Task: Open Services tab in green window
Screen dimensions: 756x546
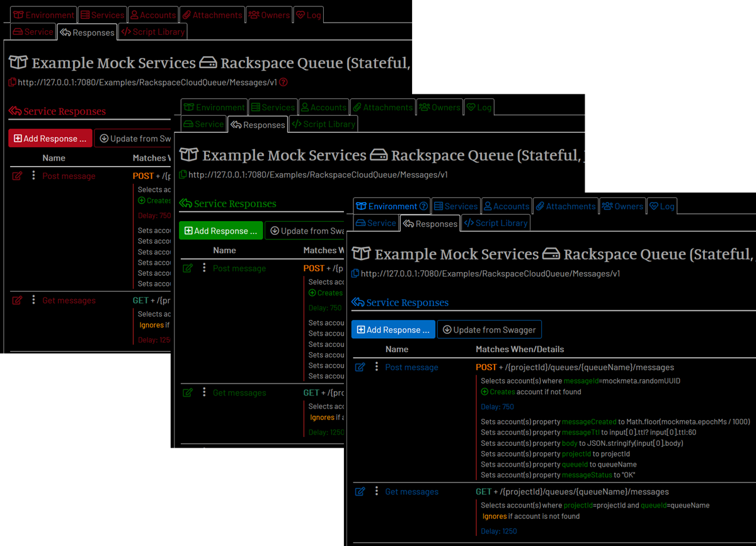Action: coord(272,107)
